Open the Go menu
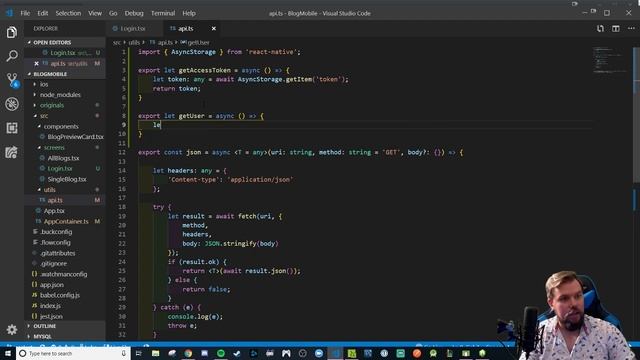Image resolution: width=640 pixels, height=360 pixels. 113,13
